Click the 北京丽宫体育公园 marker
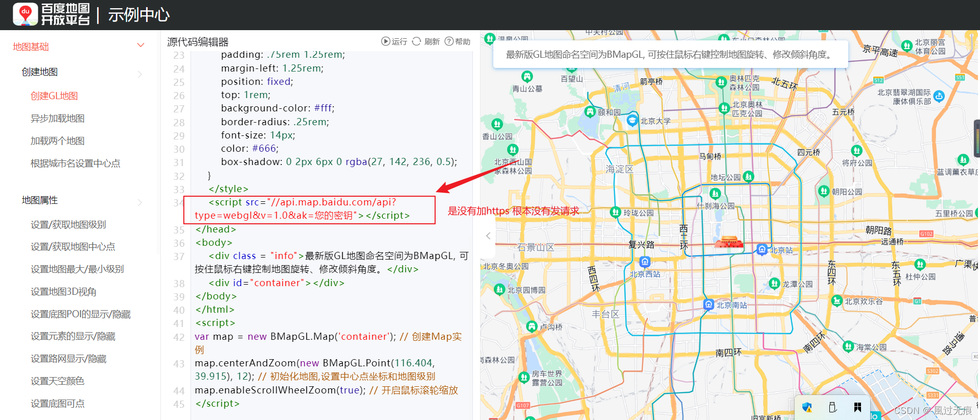The width and height of the screenshot is (980, 420). click(906, 46)
